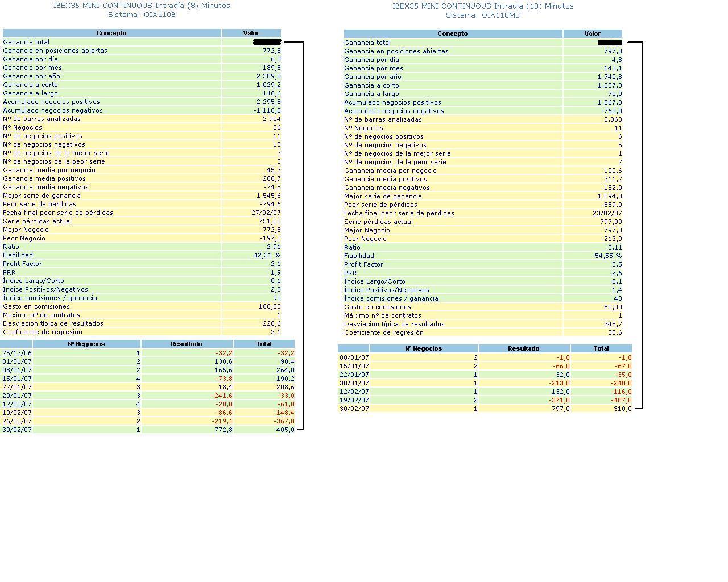Image resolution: width=728 pixels, height=582 pixels.
Task: Click the Resultado value -241,6
Action: (x=222, y=396)
